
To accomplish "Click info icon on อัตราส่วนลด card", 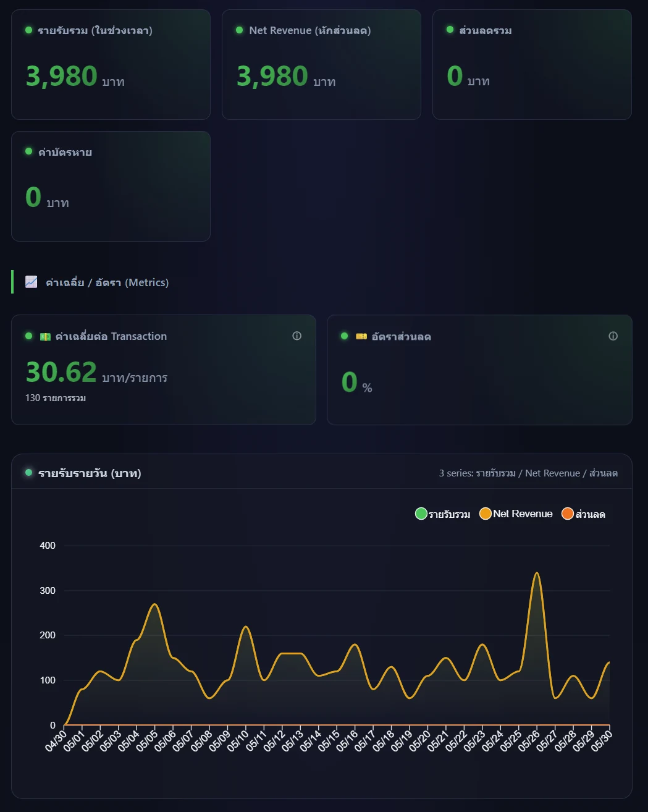I will [613, 336].
